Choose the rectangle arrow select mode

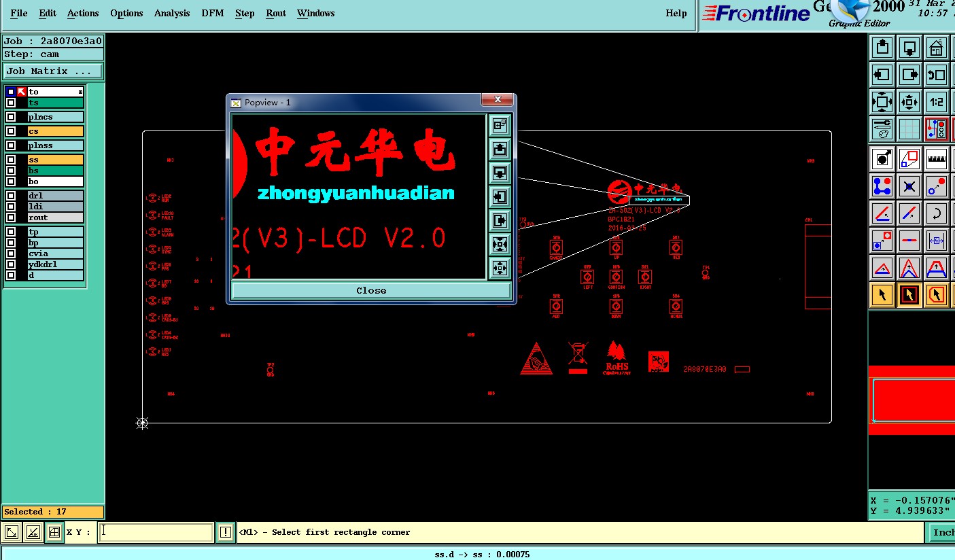909,295
